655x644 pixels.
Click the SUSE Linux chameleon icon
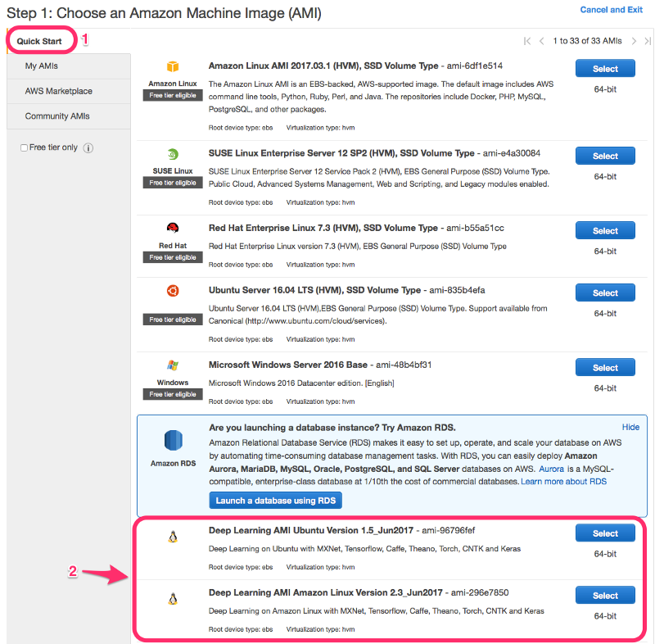[173, 154]
